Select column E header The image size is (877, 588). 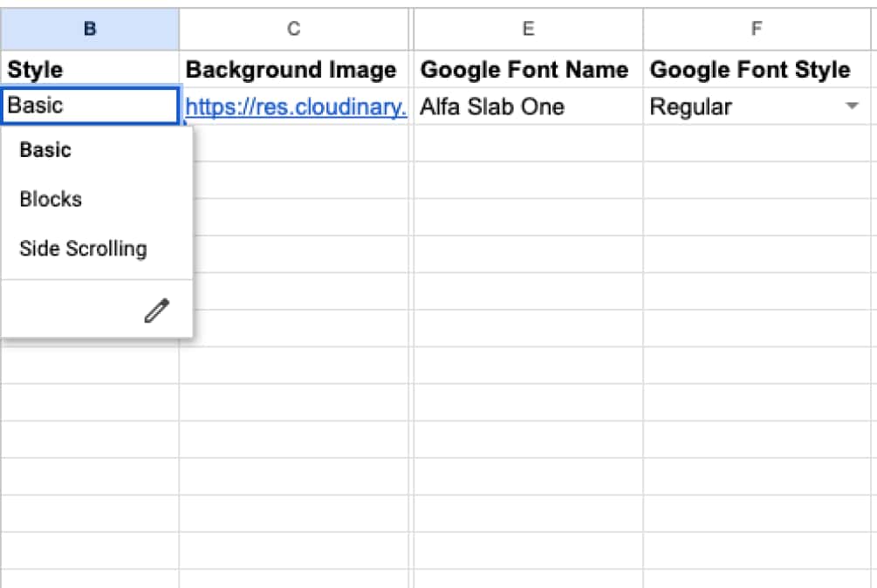(x=528, y=29)
